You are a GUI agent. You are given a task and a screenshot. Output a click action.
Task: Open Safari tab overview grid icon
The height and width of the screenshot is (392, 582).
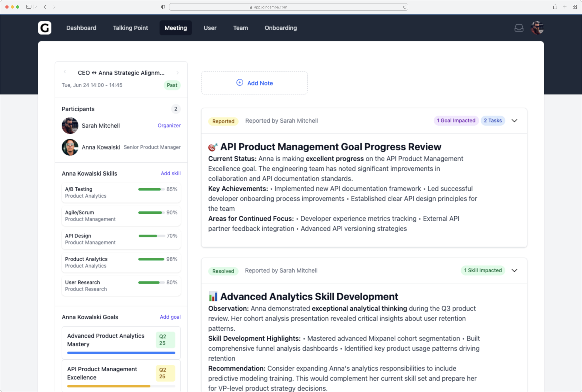click(x=575, y=7)
